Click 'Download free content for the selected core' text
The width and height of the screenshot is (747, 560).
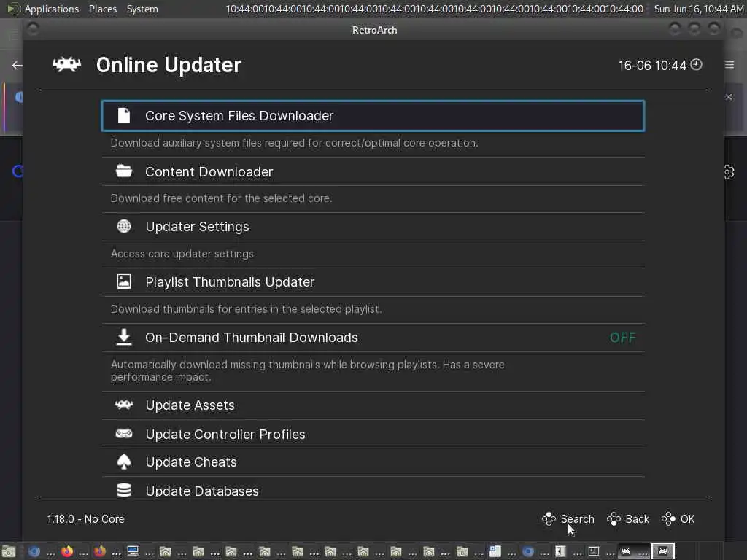(x=222, y=198)
